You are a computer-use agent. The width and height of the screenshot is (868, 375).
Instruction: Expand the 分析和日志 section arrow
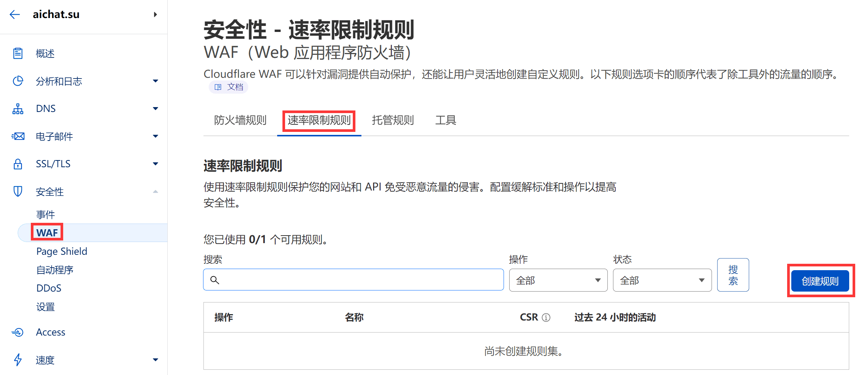point(155,81)
